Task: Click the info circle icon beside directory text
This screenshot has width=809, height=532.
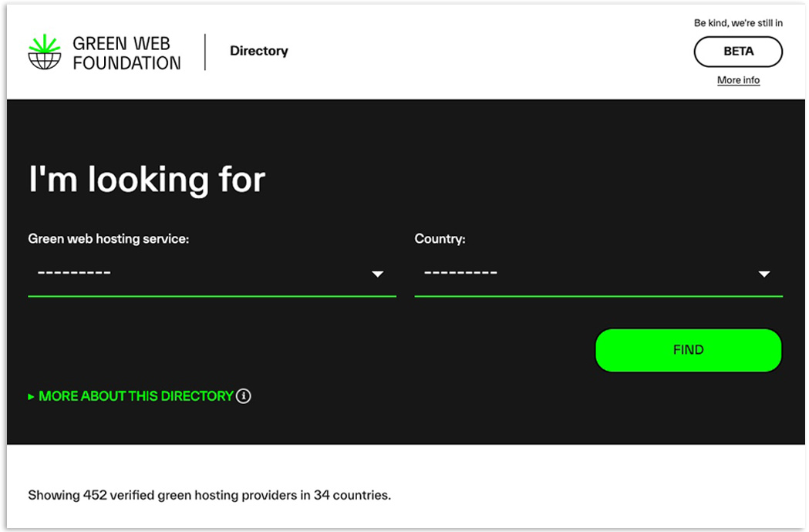Action: tap(244, 396)
